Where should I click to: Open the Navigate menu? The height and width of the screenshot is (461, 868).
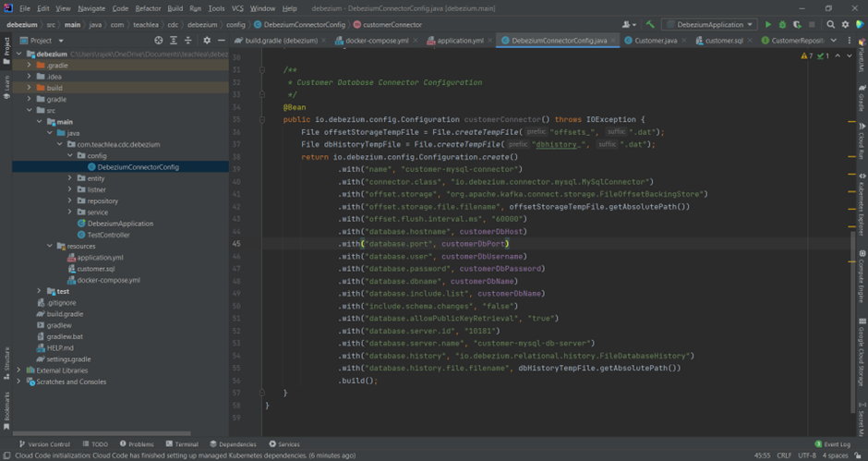(x=91, y=8)
